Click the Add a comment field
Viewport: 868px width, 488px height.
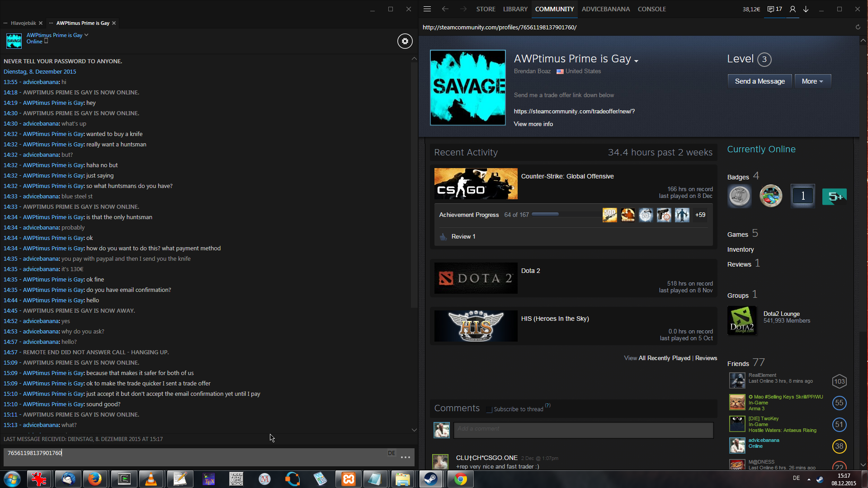tap(583, 430)
